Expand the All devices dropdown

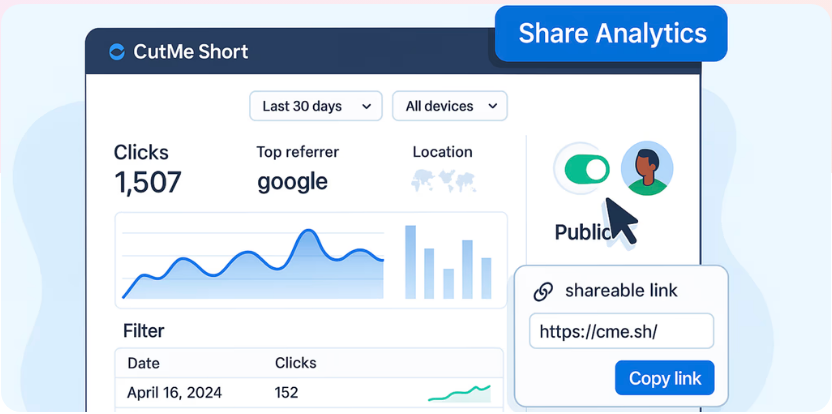pos(450,106)
